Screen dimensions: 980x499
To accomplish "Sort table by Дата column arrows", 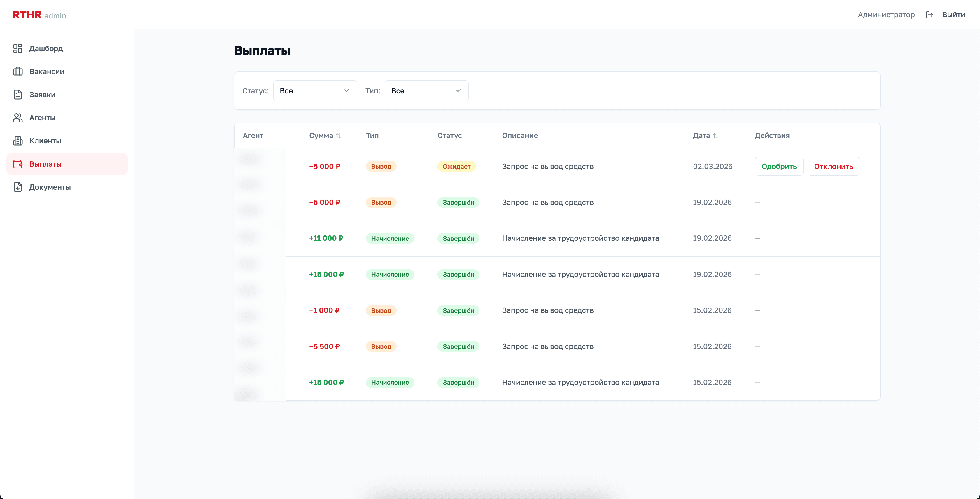I will point(715,135).
